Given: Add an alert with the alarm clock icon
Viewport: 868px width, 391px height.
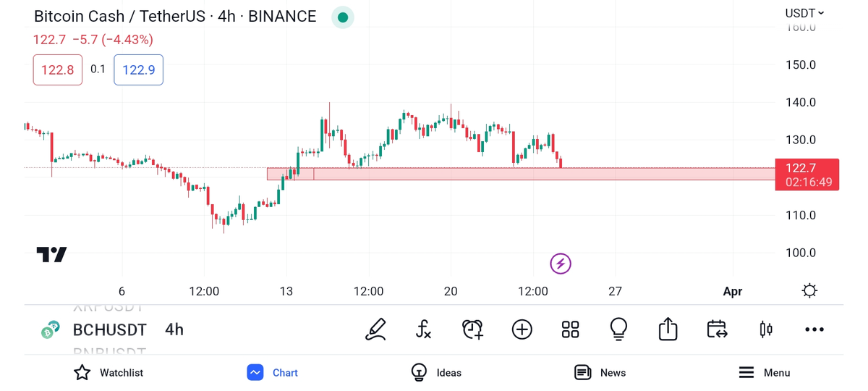Looking at the screenshot, I should [x=472, y=329].
